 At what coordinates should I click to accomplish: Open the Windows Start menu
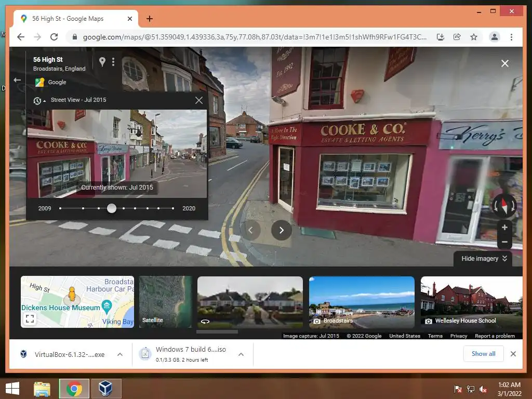pos(12,389)
